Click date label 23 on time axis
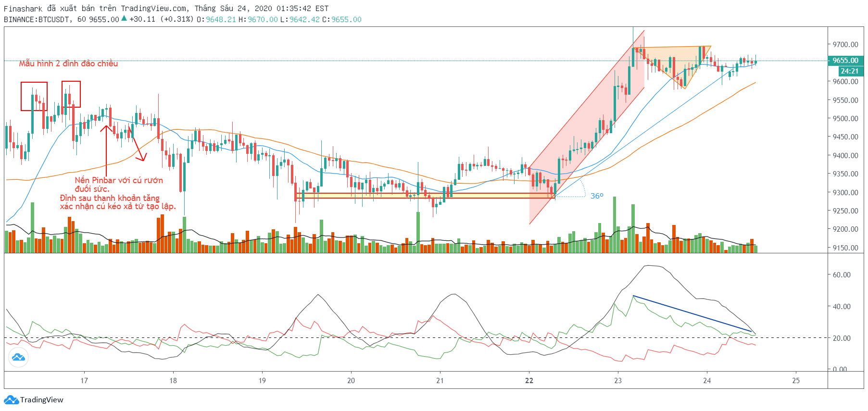The height and width of the screenshot is (411, 868). pyautogui.click(x=618, y=381)
